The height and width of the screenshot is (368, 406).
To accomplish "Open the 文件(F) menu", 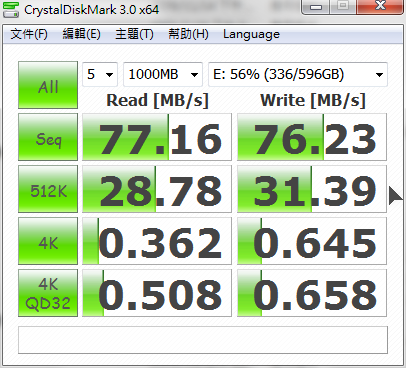I will tap(29, 34).
